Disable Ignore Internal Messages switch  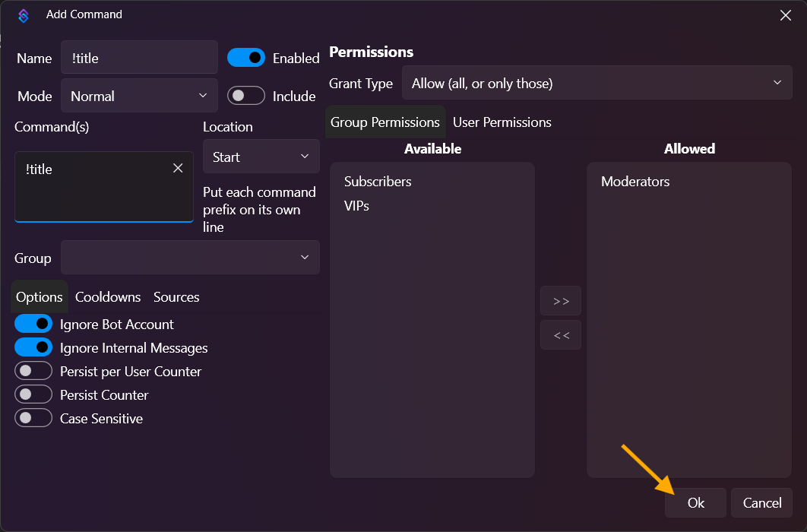pos(33,347)
